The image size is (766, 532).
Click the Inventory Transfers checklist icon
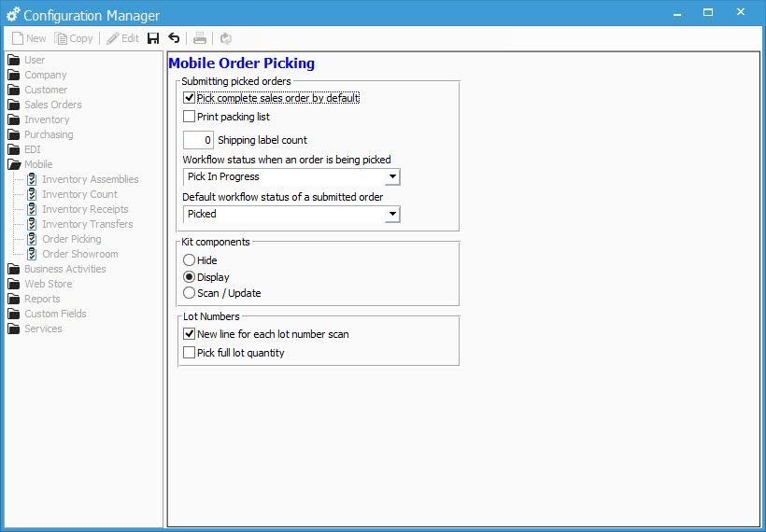[x=32, y=224]
